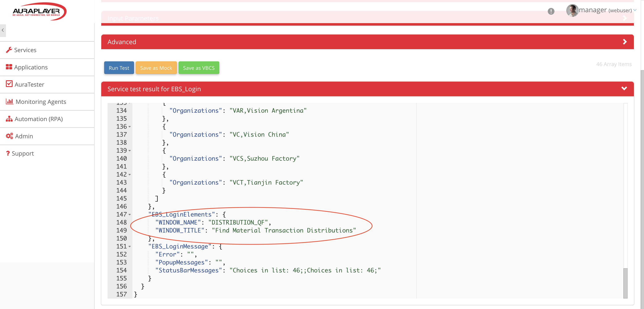Fold the code block at line 136

point(130,127)
